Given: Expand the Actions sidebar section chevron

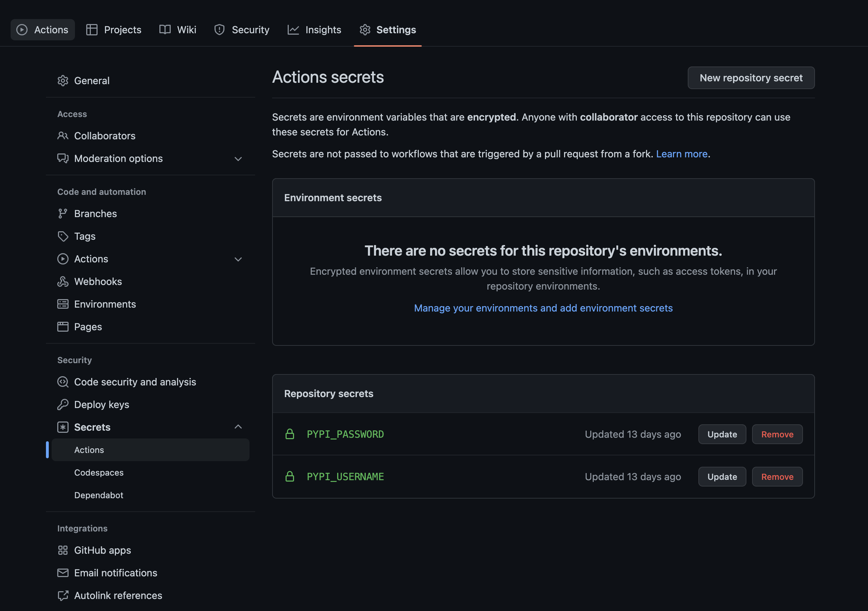Looking at the screenshot, I should [x=238, y=260].
